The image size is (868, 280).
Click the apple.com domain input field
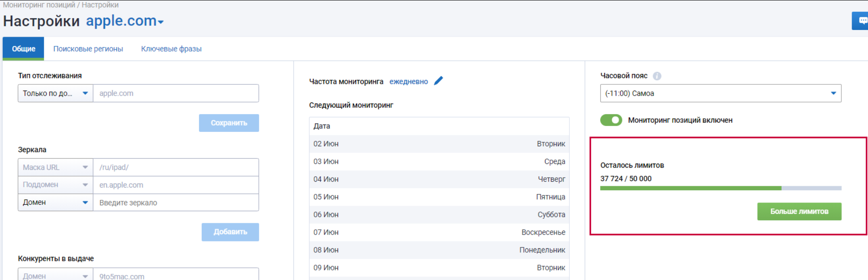coord(176,93)
